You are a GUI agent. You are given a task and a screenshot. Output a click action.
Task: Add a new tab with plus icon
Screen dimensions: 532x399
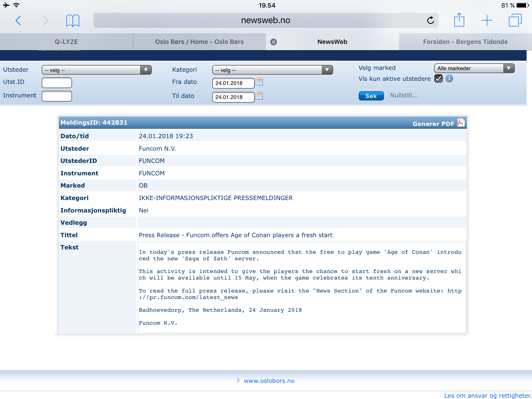(487, 20)
